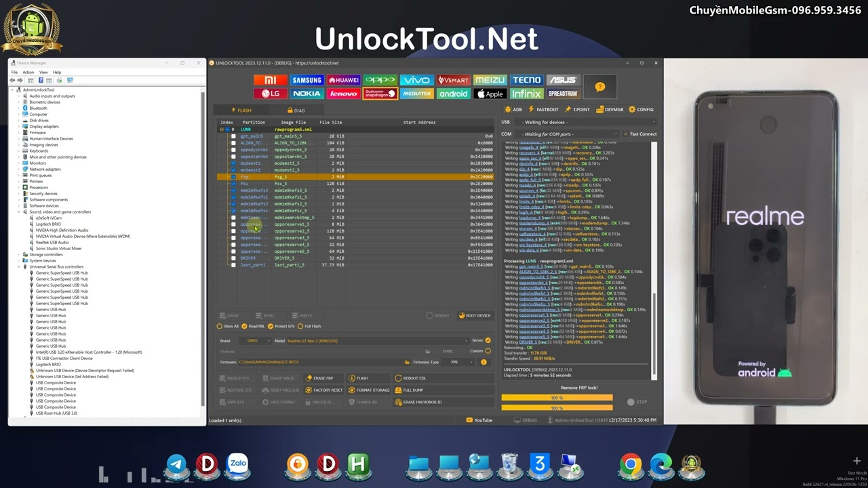Browse firmware folder with the yellow folder icon

coord(407,362)
